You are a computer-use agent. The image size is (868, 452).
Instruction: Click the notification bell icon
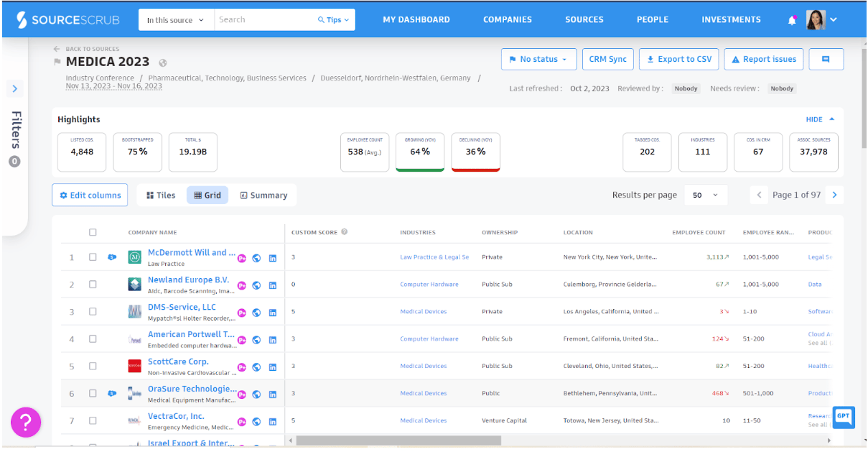[x=792, y=20]
